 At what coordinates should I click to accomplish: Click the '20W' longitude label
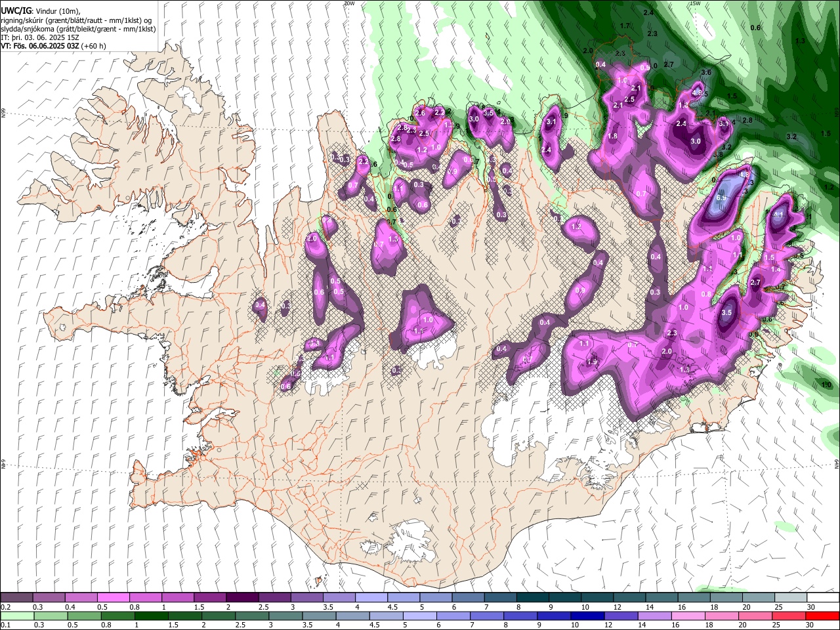click(x=349, y=3)
